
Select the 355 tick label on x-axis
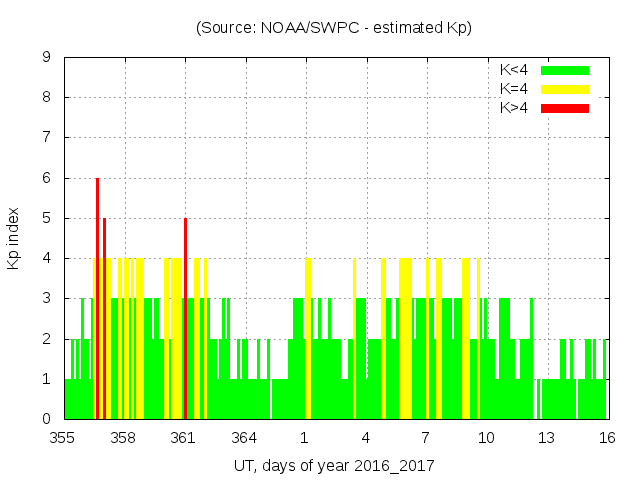click(64, 438)
